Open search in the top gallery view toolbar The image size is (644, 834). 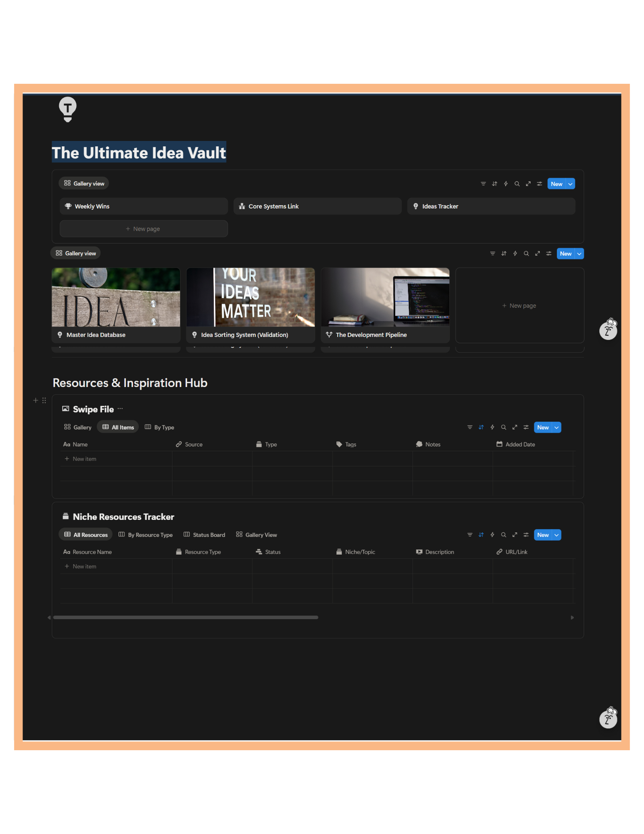click(x=517, y=184)
